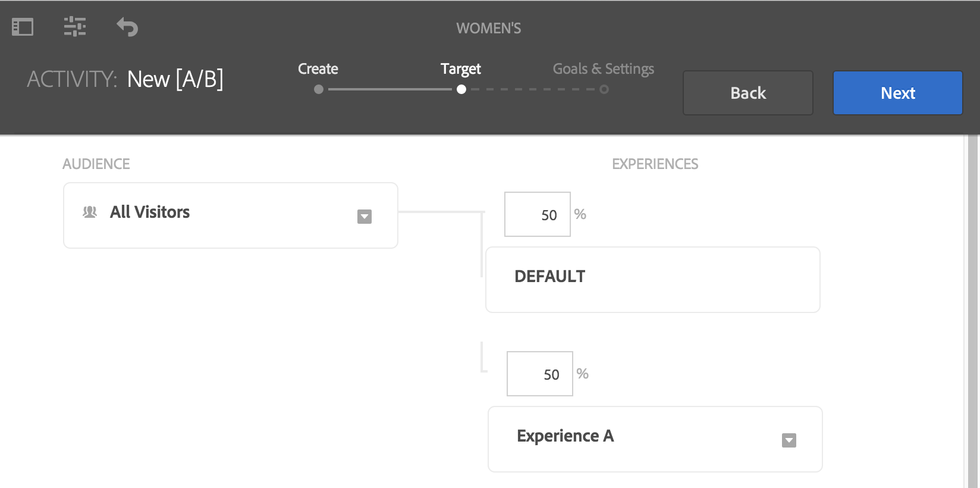Click the undo arrow icon
This screenshot has width=980, height=488.
[x=127, y=27]
